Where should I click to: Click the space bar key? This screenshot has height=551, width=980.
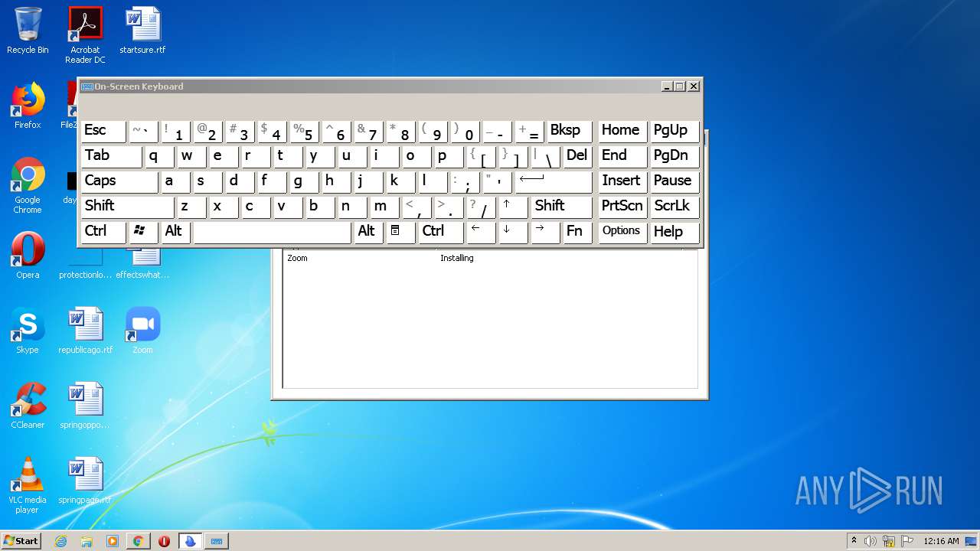pyautogui.click(x=272, y=231)
